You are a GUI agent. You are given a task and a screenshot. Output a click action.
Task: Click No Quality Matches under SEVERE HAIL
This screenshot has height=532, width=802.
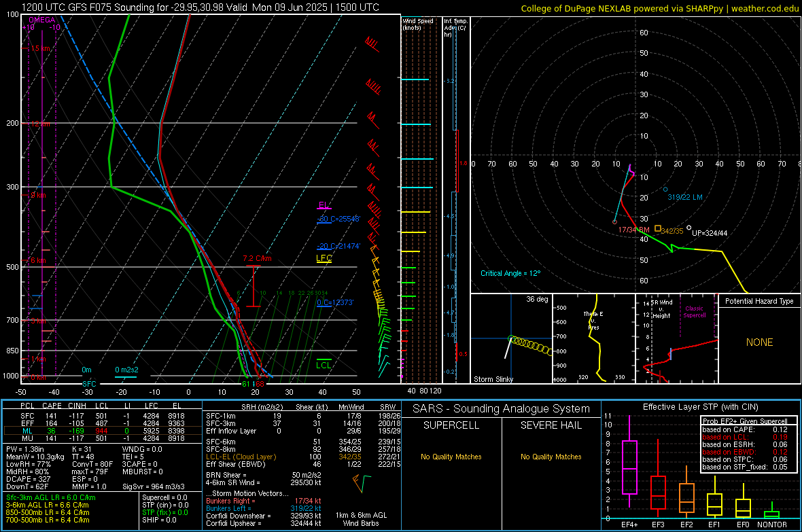tap(551, 457)
